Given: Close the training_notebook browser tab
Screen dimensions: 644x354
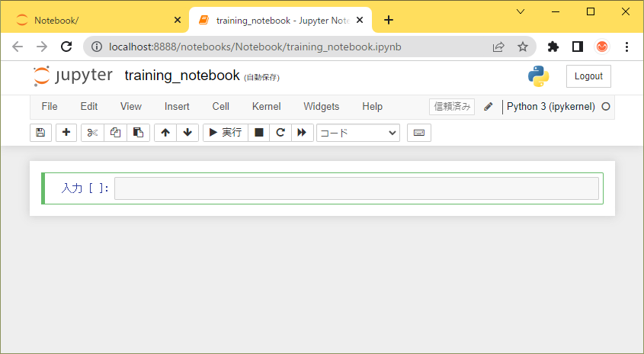Looking at the screenshot, I should [360, 20].
